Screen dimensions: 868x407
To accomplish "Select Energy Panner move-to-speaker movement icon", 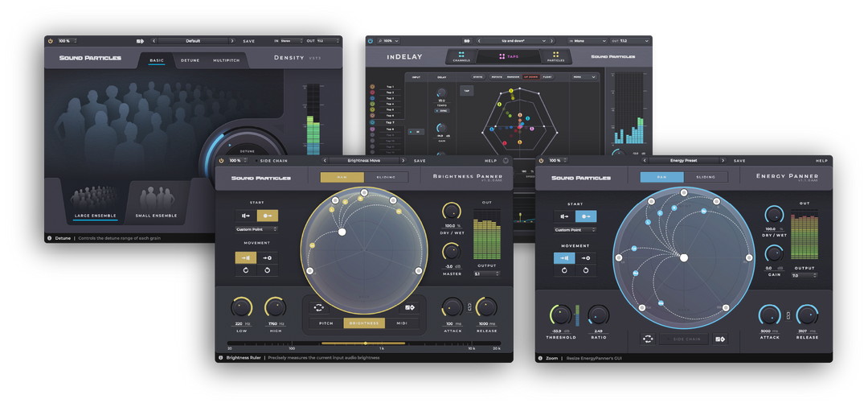I will point(564,258).
